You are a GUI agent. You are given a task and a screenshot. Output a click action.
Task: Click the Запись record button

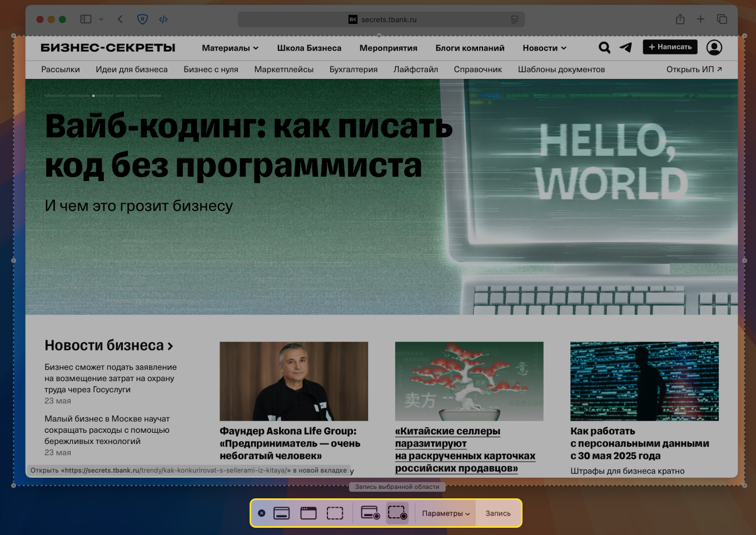[498, 513]
